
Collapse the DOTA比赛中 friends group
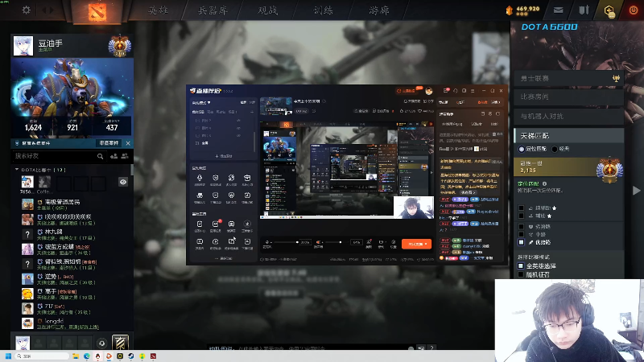click(x=17, y=170)
